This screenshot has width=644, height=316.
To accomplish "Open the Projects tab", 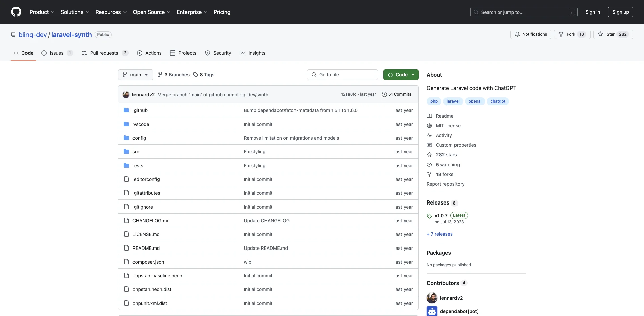I will tap(183, 53).
